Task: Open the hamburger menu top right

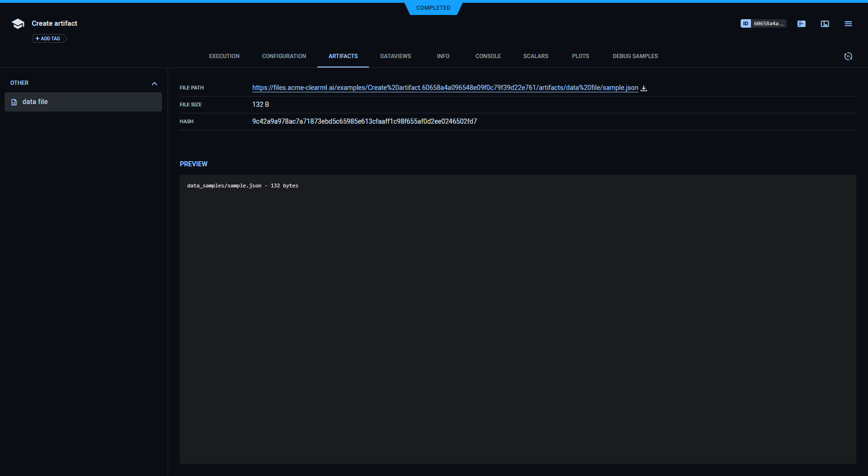Action: (x=848, y=23)
